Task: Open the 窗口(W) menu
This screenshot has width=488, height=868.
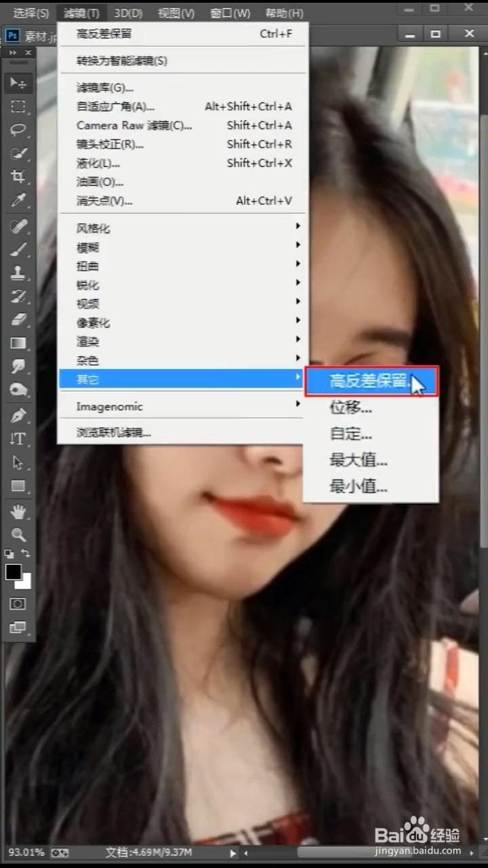Action: (x=230, y=13)
